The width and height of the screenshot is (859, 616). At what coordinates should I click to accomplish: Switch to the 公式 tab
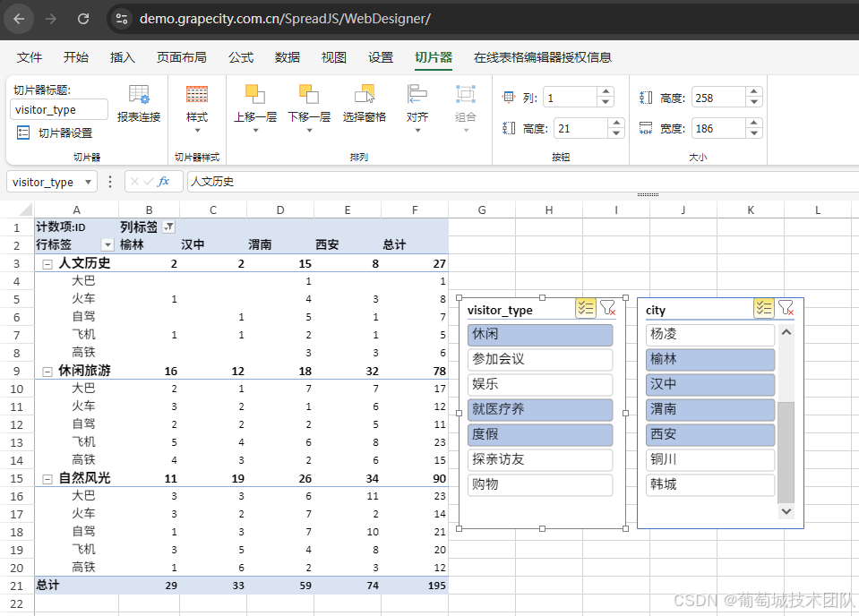point(241,57)
